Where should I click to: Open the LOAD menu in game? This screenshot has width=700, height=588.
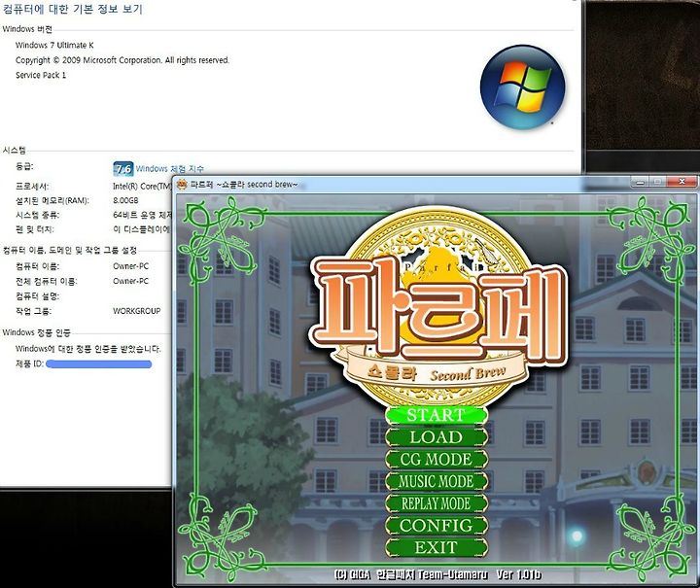tap(437, 437)
